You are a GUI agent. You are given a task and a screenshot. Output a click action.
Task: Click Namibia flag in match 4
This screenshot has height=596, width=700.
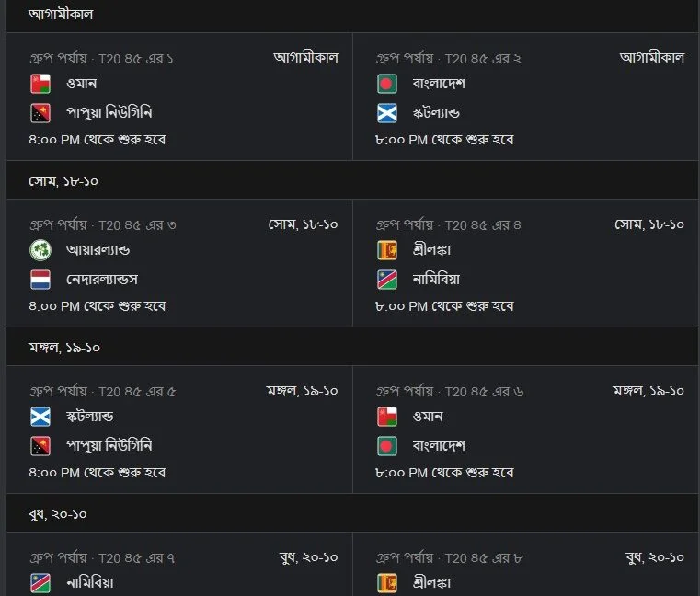(386, 280)
